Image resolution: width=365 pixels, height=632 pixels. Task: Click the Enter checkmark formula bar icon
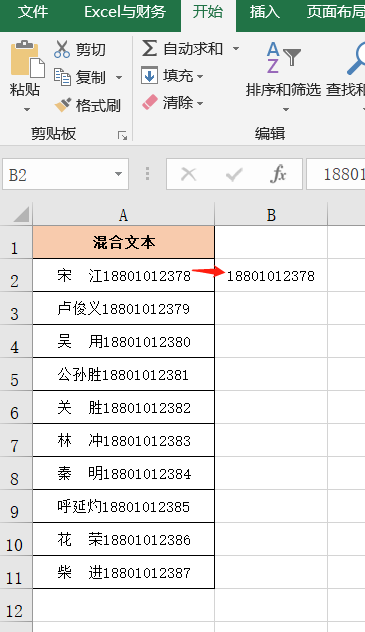(234, 175)
